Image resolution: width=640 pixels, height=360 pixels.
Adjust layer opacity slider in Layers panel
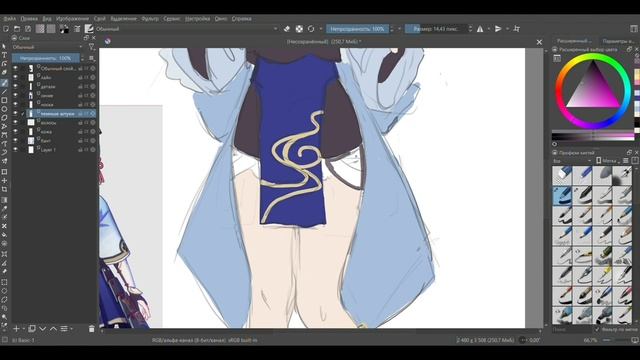(46, 58)
